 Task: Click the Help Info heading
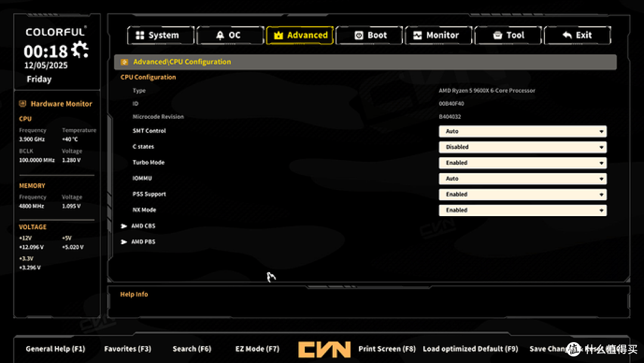tap(134, 294)
